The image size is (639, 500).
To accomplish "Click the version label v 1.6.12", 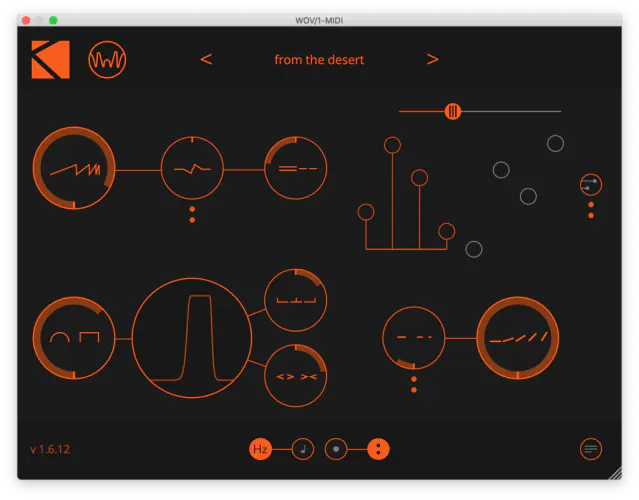I will 50,449.
